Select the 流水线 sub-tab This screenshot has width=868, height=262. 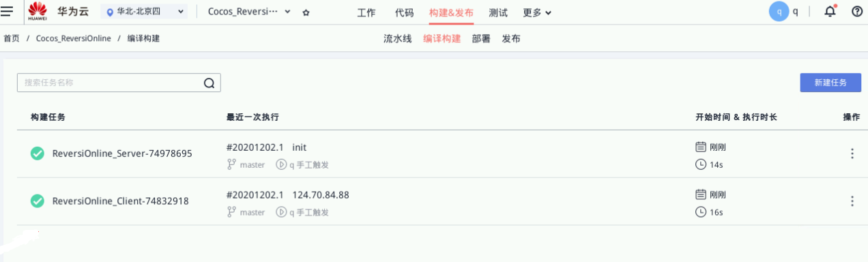click(x=398, y=39)
